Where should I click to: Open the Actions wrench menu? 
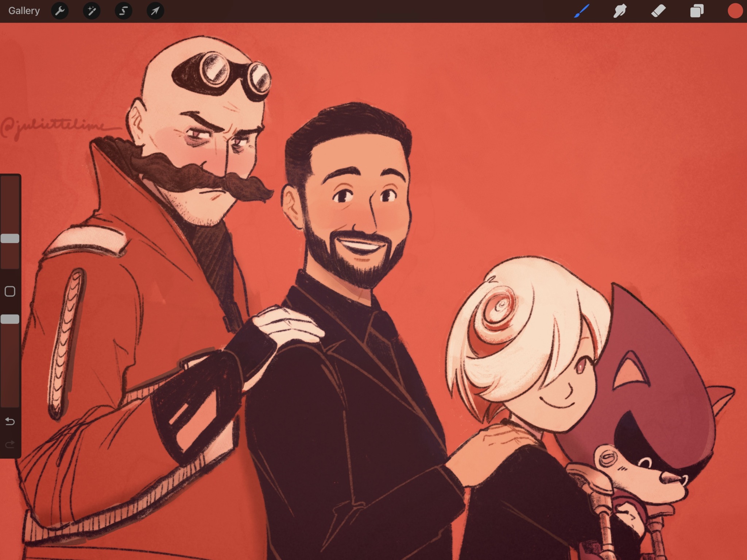60,11
